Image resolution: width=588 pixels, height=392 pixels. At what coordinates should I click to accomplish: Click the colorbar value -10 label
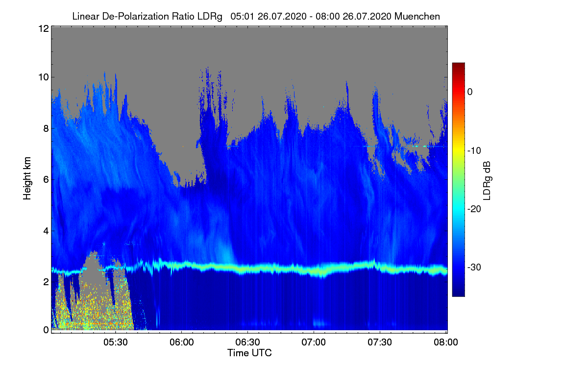(x=474, y=150)
